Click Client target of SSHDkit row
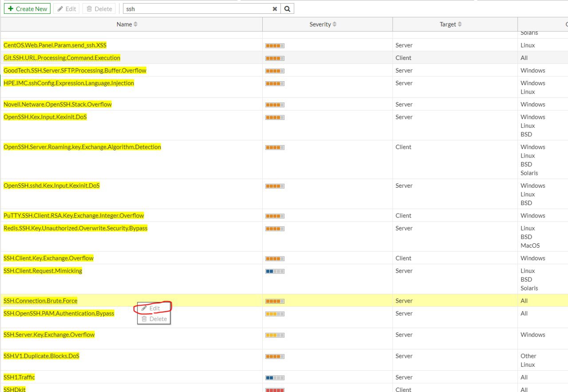This screenshot has height=392, width=568. (403, 389)
